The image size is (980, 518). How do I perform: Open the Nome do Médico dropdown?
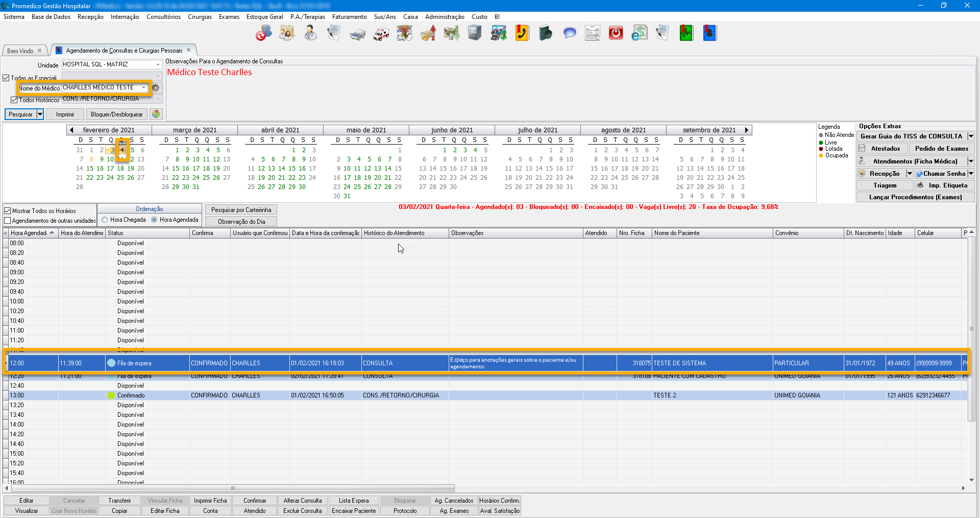144,88
